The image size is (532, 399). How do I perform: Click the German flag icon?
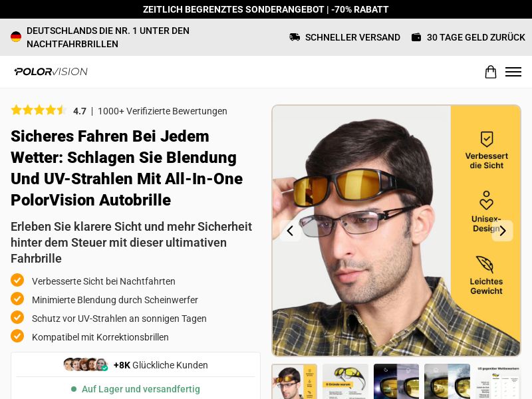click(x=16, y=37)
